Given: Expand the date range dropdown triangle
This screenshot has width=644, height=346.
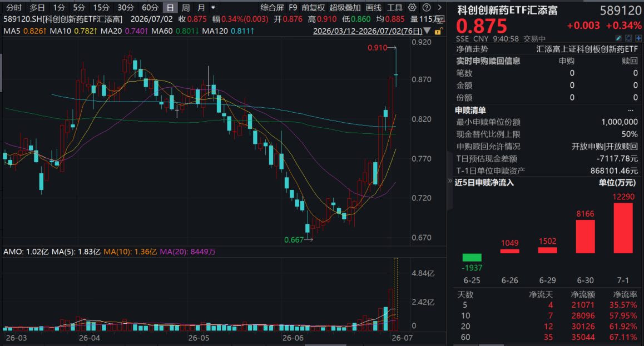Looking at the screenshot, I should (427, 31).
